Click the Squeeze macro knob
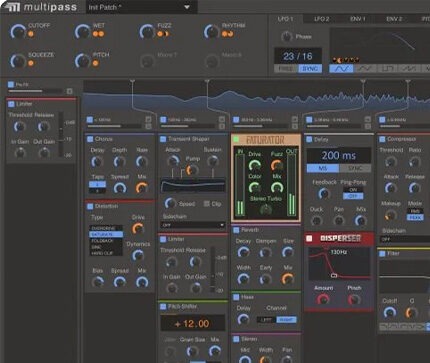This screenshot has height=363, width=430. click(18, 61)
